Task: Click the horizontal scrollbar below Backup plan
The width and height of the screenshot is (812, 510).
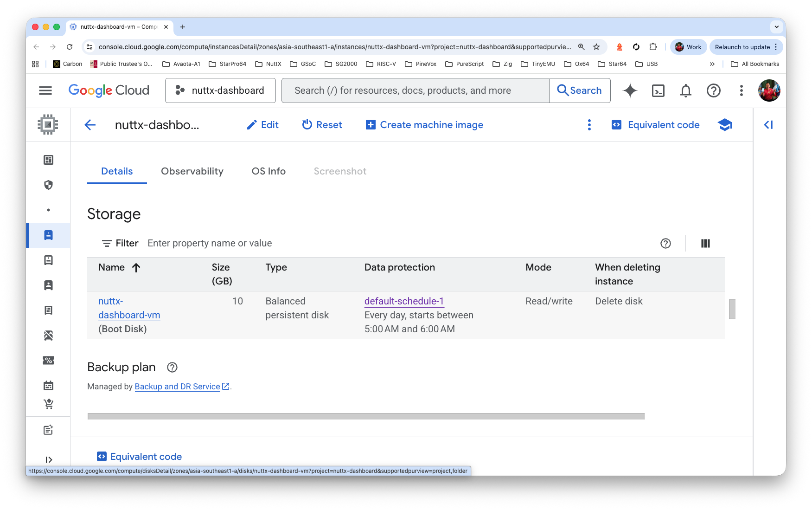Action: (365, 416)
